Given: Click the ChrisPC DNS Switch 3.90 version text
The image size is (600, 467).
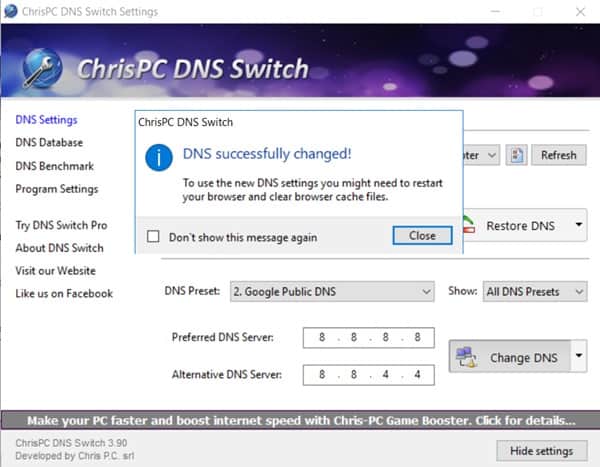Looking at the screenshot, I should coord(71,443).
